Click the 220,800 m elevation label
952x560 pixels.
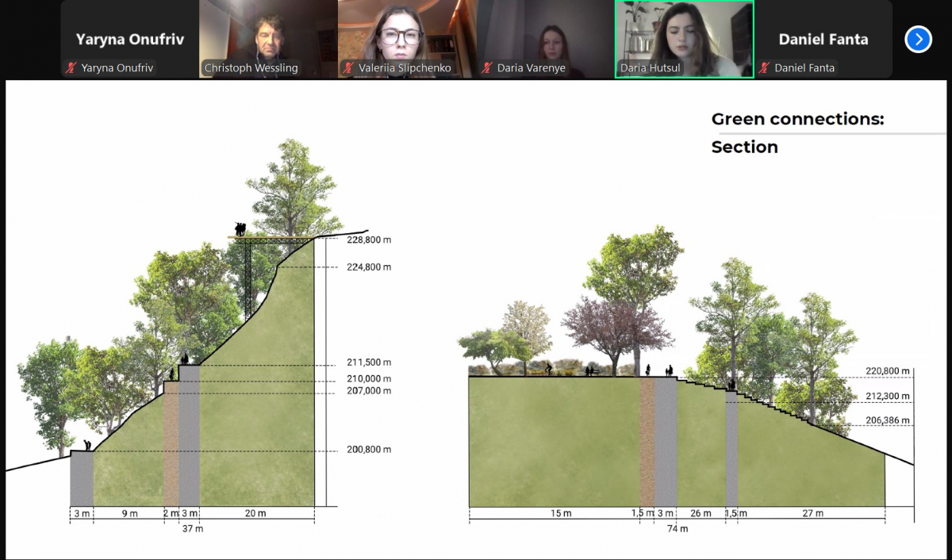pos(888,370)
